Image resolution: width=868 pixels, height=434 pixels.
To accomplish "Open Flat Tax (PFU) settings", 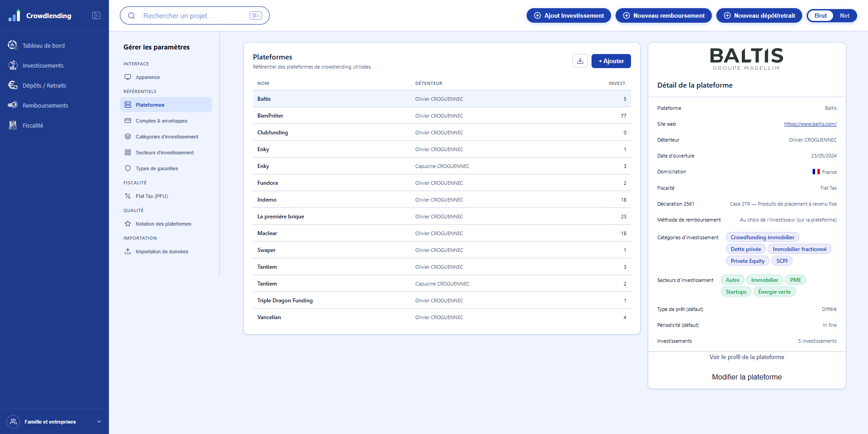I will [166, 196].
